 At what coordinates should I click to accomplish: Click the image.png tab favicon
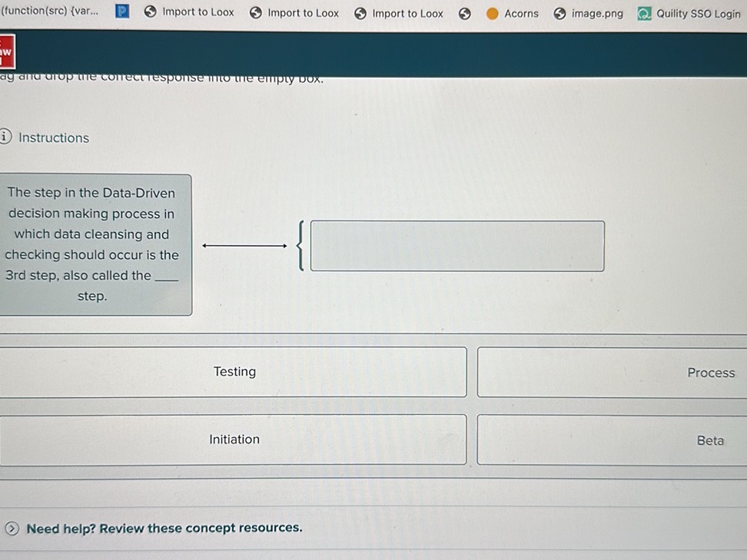tap(559, 13)
